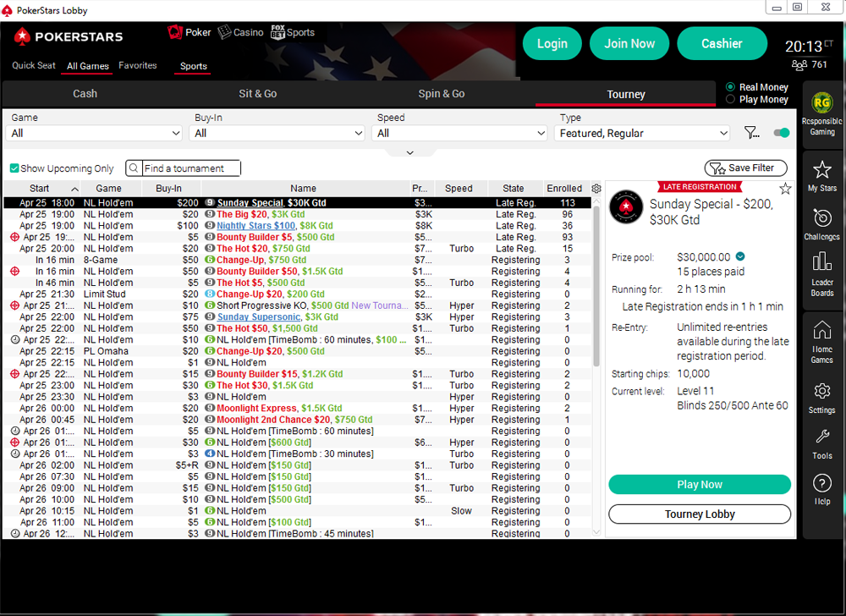Select 8-Game Change-Up $750 Gtd row
The width and height of the screenshot is (846, 616).
click(297, 260)
